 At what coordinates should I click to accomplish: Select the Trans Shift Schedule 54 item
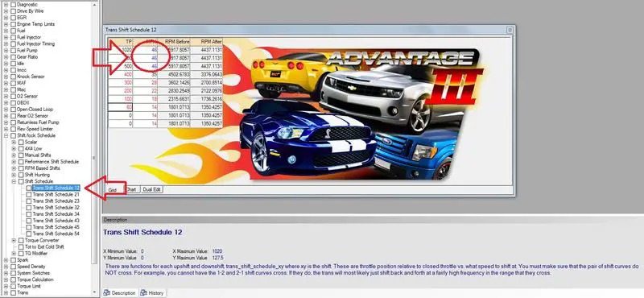click(56, 234)
